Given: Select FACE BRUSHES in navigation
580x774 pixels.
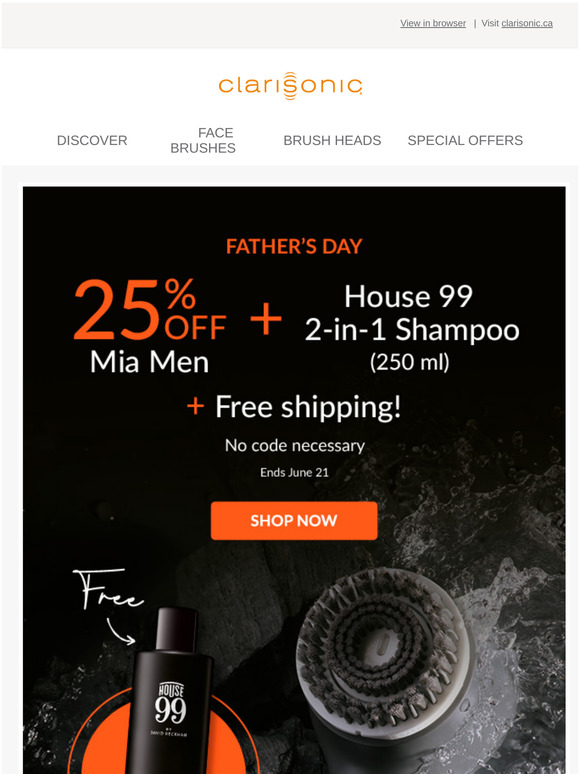Looking at the screenshot, I should 203,140.
